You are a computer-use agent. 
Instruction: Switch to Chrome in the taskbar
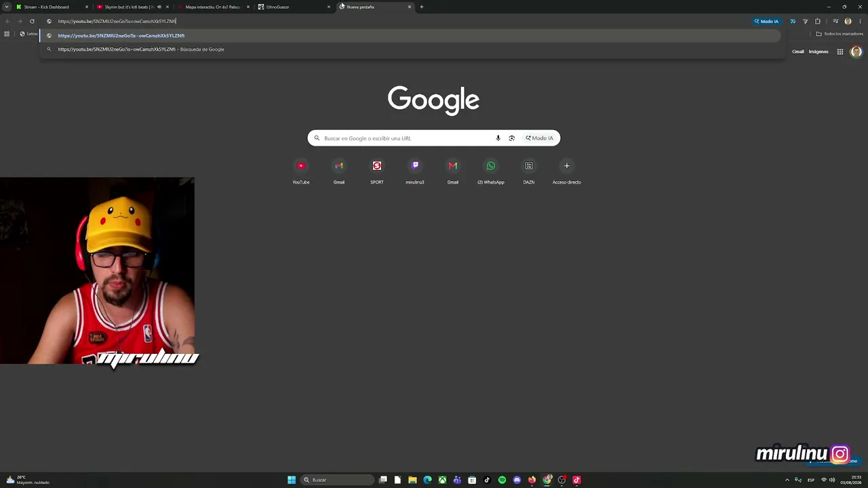click(x=547, y=480)
